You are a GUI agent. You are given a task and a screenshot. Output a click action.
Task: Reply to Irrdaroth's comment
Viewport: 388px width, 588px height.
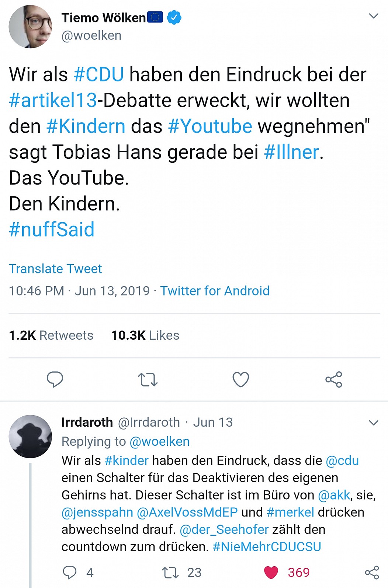point(70,572)
